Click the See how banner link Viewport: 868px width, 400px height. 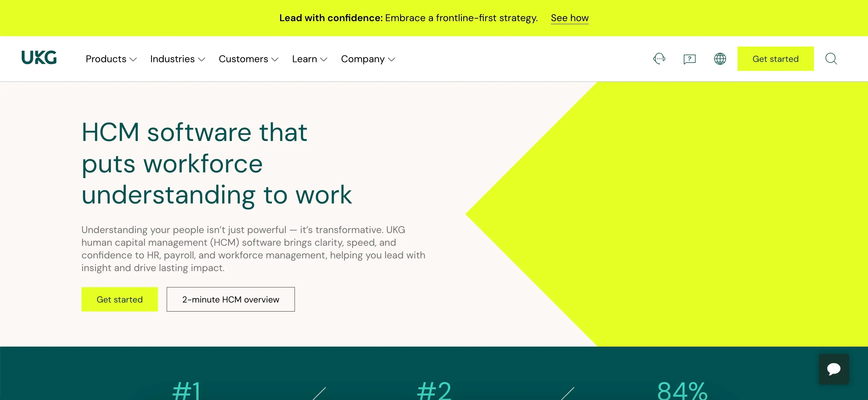pyautogui.click(x=570, y=18)
